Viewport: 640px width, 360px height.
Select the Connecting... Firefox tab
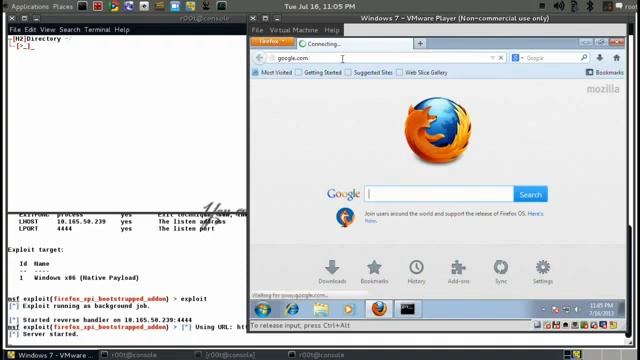click(x=354, y=44)
